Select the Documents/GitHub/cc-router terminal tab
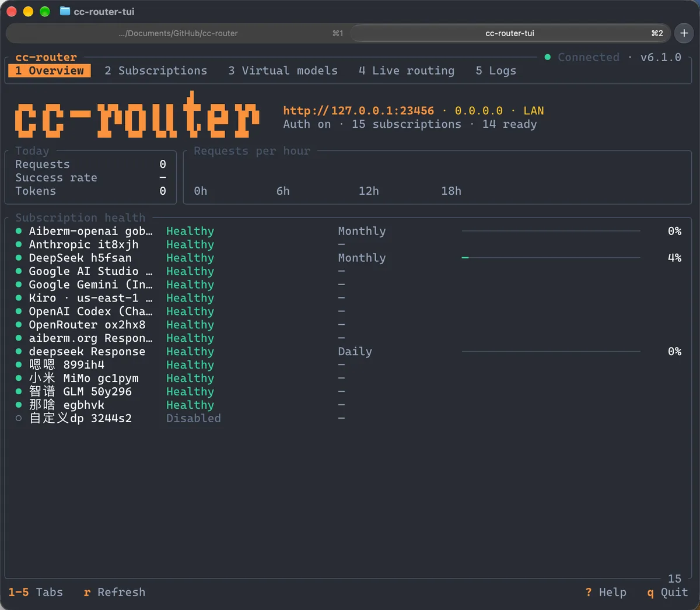The width and height of the screenshot is (700, 610). (x=178, y=33)
